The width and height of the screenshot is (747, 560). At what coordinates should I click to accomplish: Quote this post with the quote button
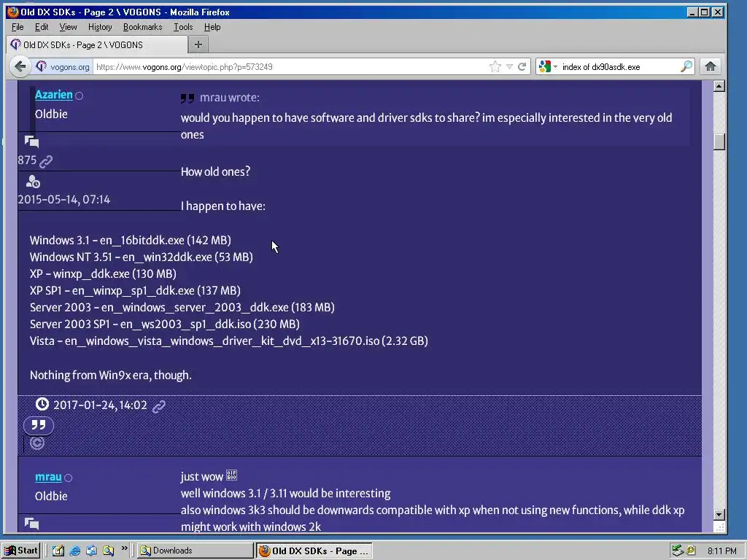[39, 425]
